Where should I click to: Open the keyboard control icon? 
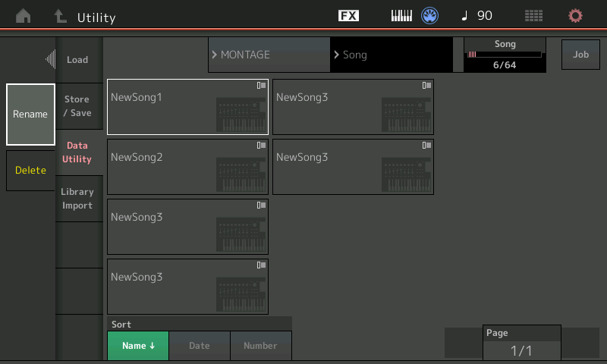pos(401,16)
